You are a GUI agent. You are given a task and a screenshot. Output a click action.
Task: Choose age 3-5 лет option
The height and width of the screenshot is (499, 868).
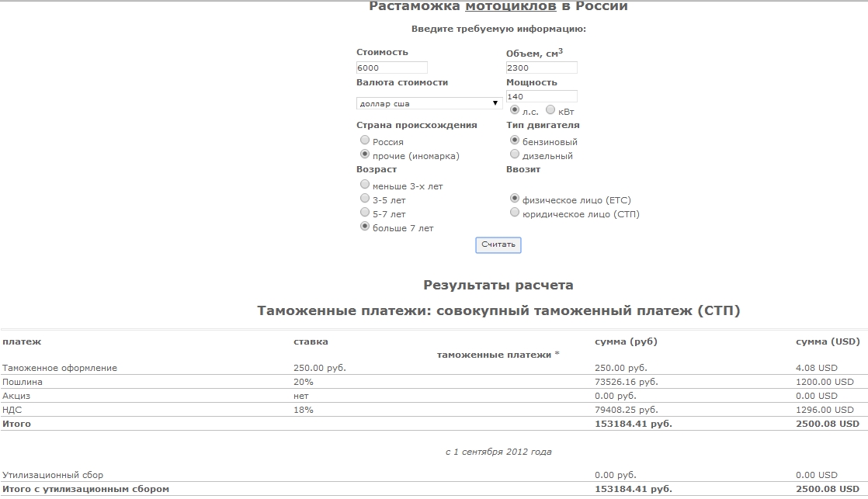[x=365, y=199]
